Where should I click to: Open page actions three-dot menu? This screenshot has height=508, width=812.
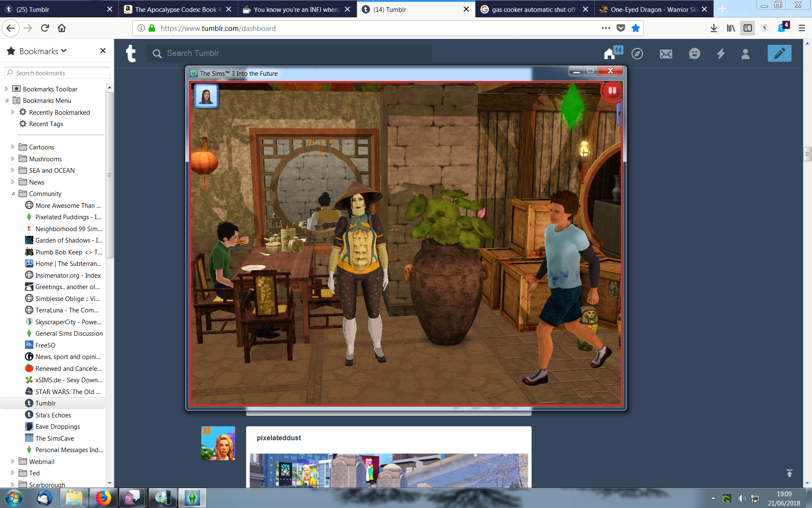tap(606, 28)
